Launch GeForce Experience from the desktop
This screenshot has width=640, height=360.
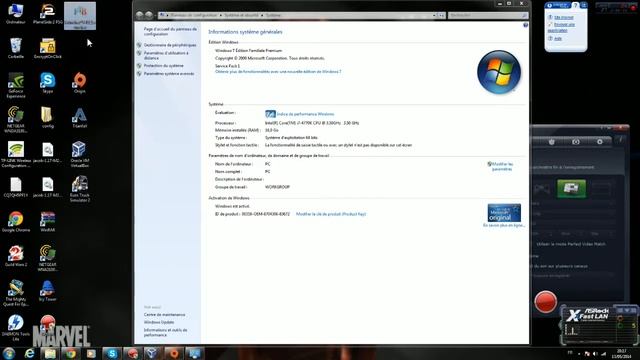pyautogui.click(x=16, y=85)
